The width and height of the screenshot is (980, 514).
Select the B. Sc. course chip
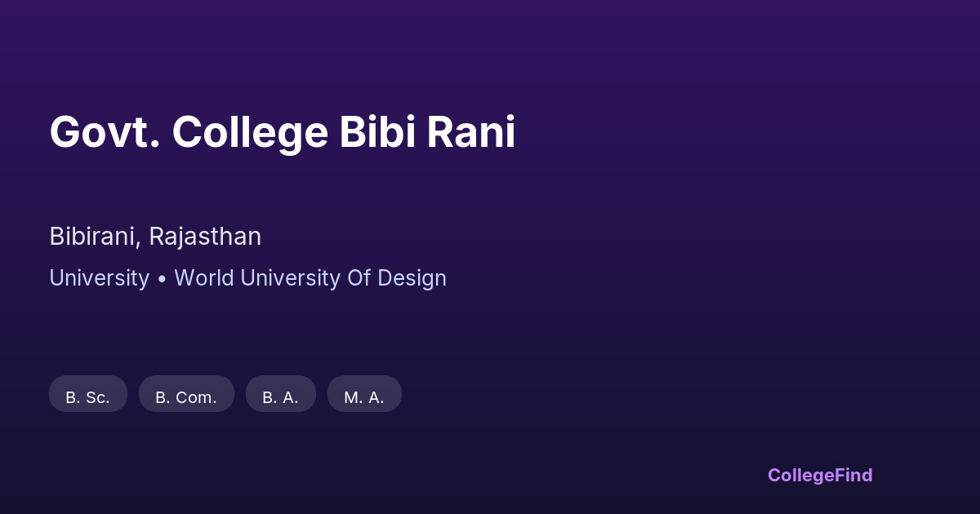coord(88,397)
